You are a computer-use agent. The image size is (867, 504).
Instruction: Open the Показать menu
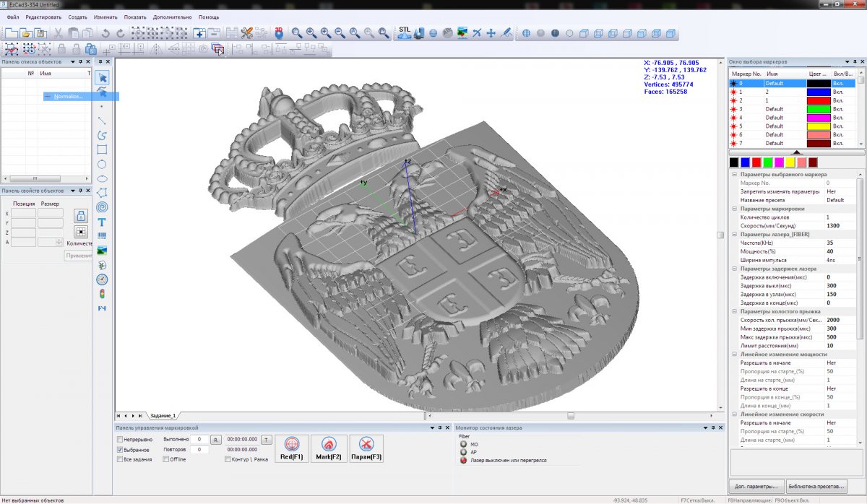(x=135, y=17)
